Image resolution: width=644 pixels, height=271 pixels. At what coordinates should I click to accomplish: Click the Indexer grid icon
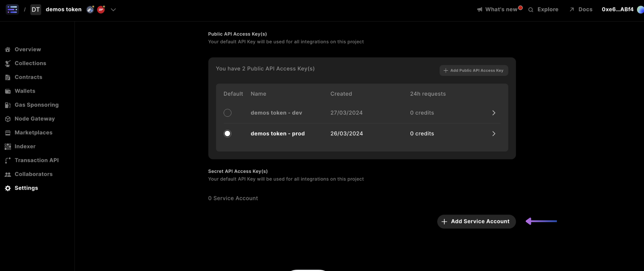tap(8, 147)
